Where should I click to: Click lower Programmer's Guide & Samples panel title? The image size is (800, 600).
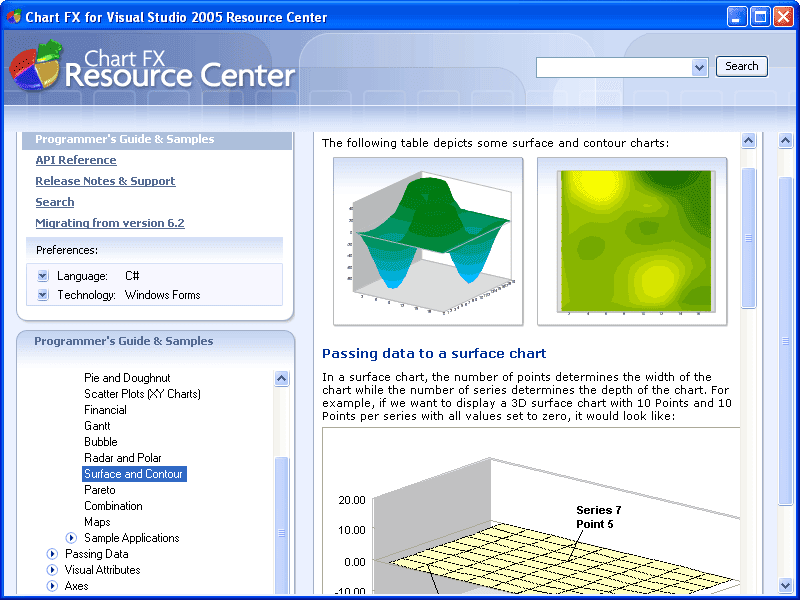click(124, 341)
